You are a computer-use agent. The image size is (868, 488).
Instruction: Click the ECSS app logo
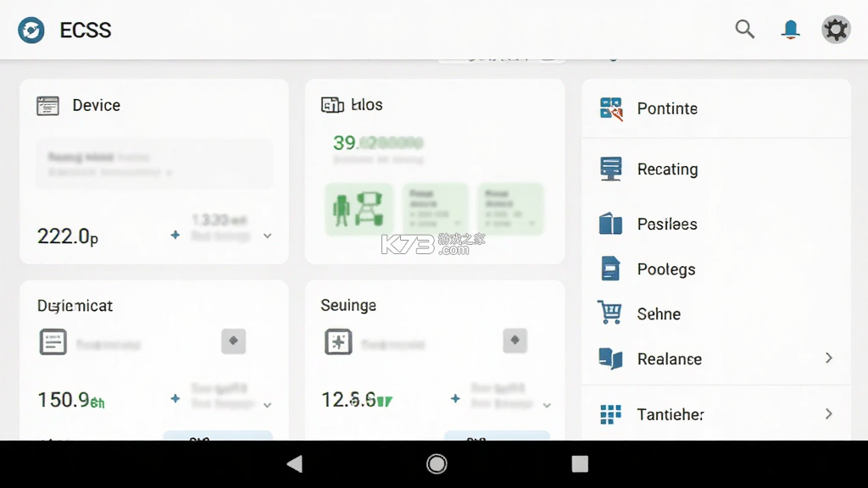click(x=31, y=30)
